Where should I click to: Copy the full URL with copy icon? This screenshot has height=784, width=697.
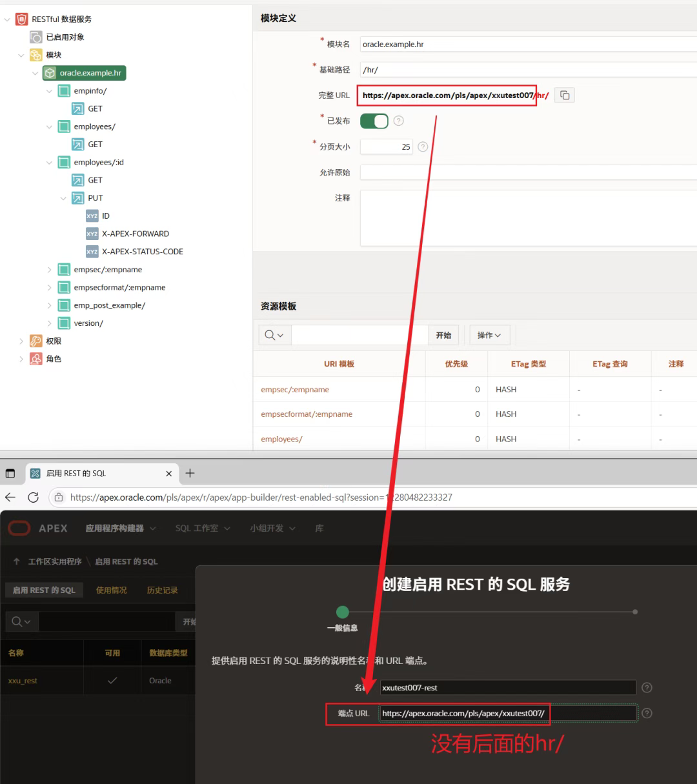coord(565,95)
